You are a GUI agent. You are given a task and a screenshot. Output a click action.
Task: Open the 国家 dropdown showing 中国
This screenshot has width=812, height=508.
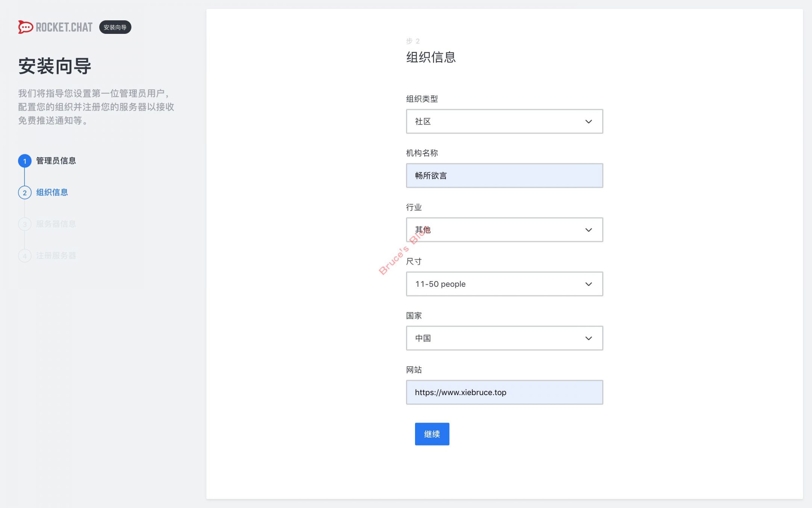click(x=504, y=338)
